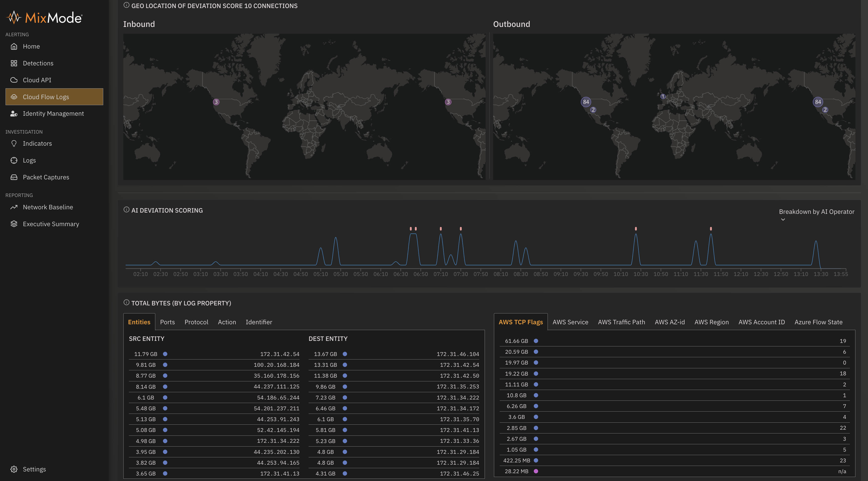Screen dimensions: 868x481
Task: Click the Cloud API cloud icon
Action: click(x=14, y=80)
